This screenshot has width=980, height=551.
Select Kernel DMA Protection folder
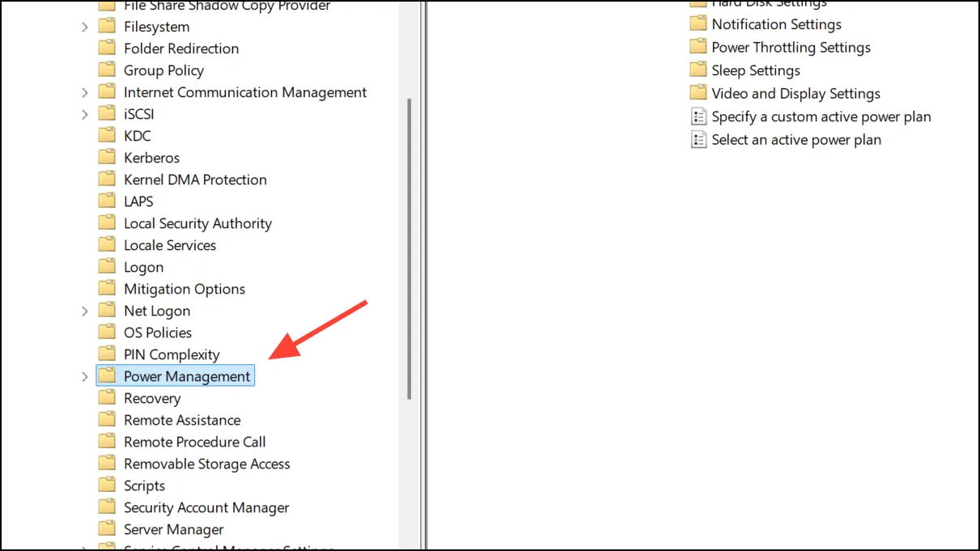coord(195,180)
